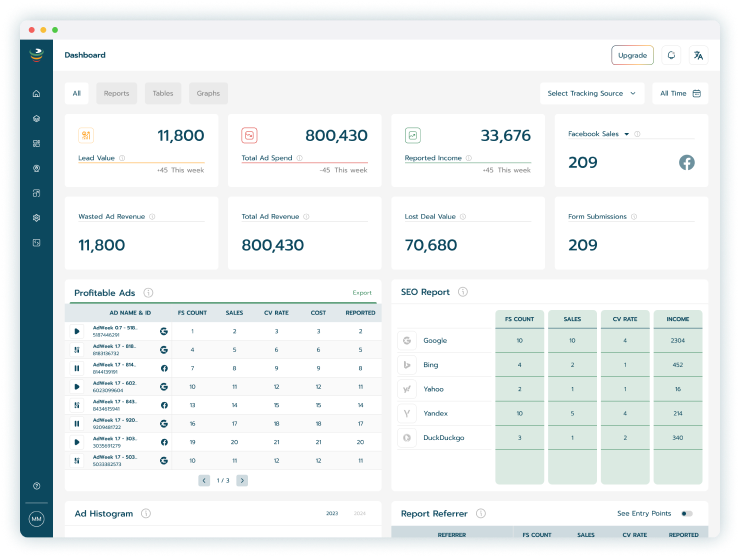The image size is (740, 558).
Task: Click the Upgrade button
Action: tap(632, 55)
